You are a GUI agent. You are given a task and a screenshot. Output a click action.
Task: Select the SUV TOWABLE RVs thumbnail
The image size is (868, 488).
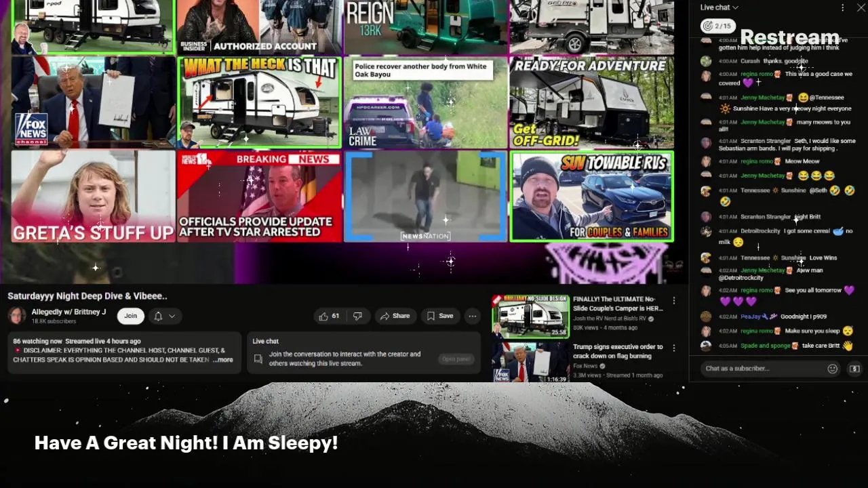(591, 196)
